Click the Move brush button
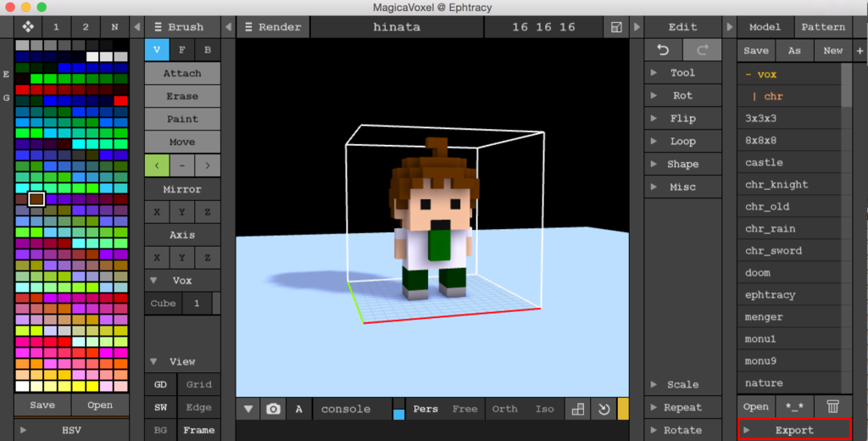The width and height of the screenshot is (868, 441). point(182,142)
